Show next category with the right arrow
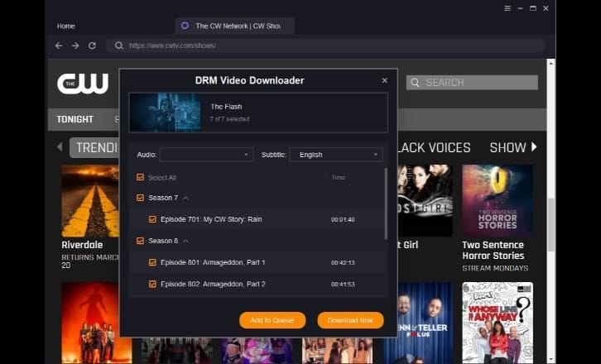The width and height of the screenshot is (601, 364). [x=534, y=147]
